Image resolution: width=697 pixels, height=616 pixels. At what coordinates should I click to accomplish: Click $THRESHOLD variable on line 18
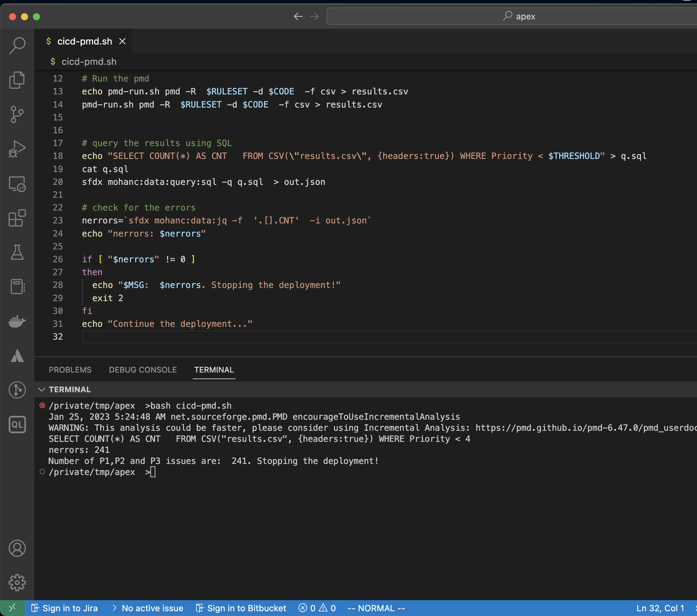click(x=574, y=156)
